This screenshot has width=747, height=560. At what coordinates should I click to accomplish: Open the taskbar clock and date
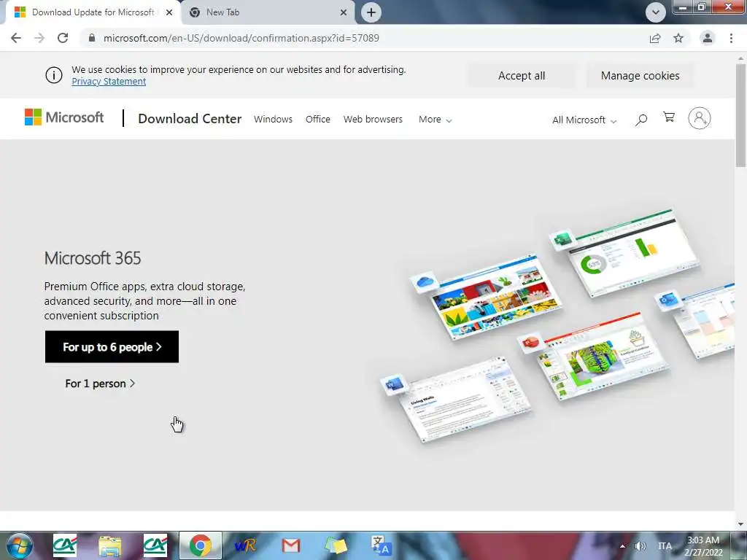(704, 546)
